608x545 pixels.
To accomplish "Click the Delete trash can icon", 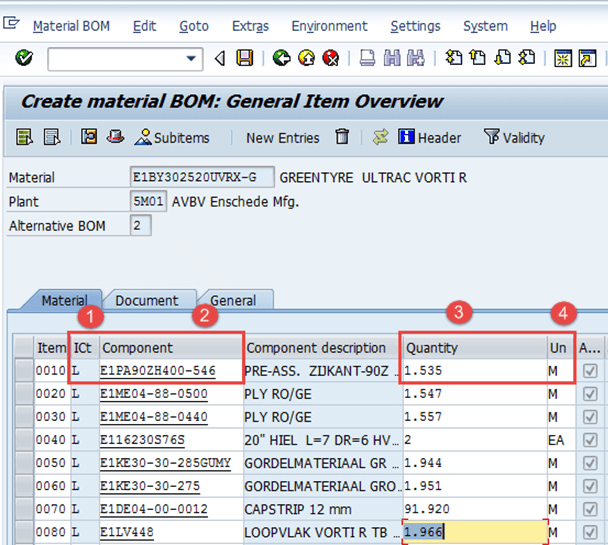I will [343, 137].
